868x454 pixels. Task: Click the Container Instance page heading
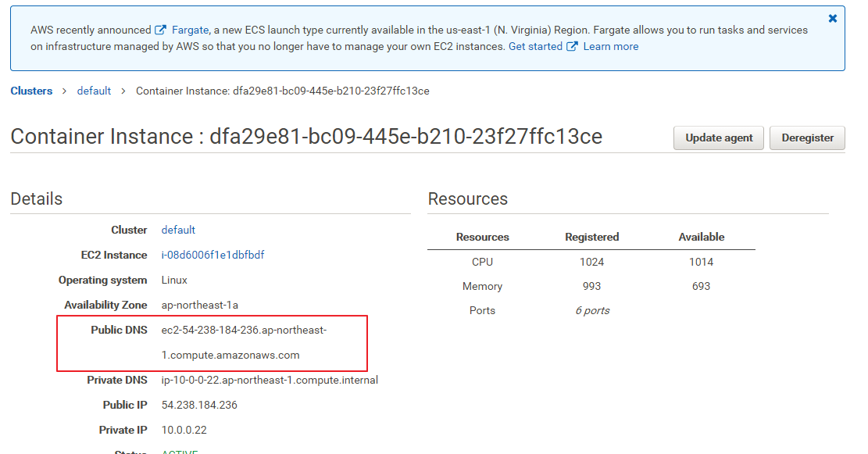point(306,137)
